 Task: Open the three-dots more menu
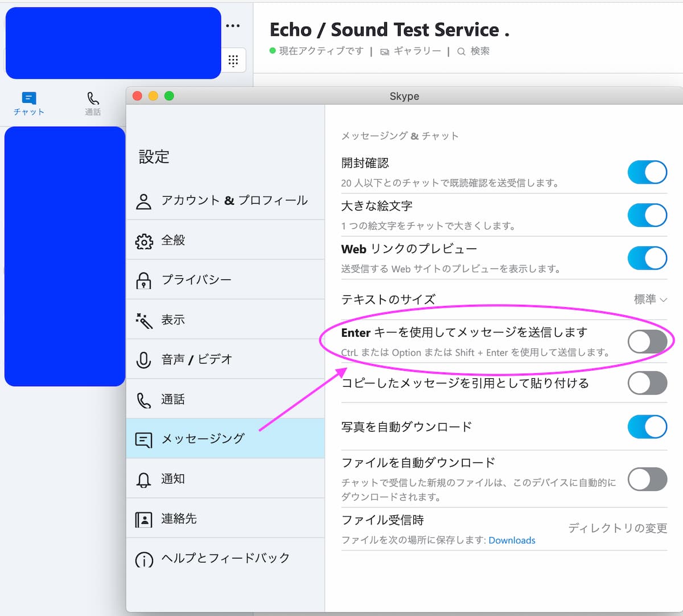pos(233,26)
